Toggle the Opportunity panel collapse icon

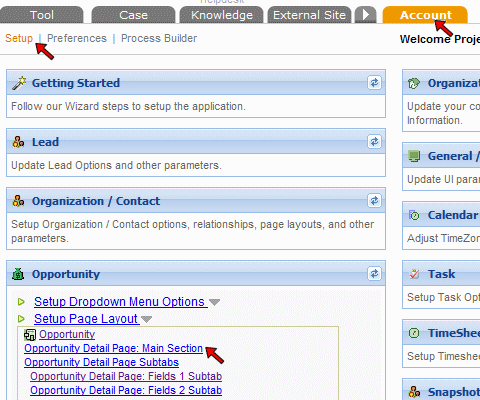pos(374,274)
